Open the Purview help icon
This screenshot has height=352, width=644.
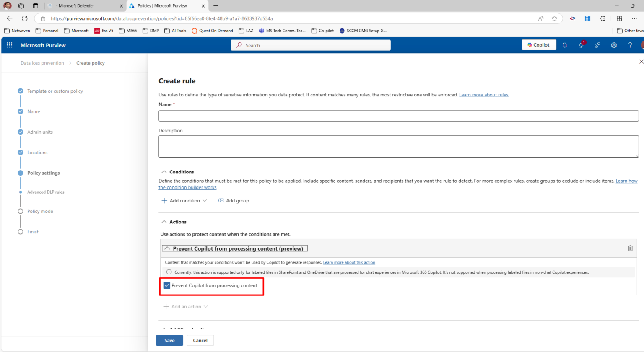(x=630, y=45)
